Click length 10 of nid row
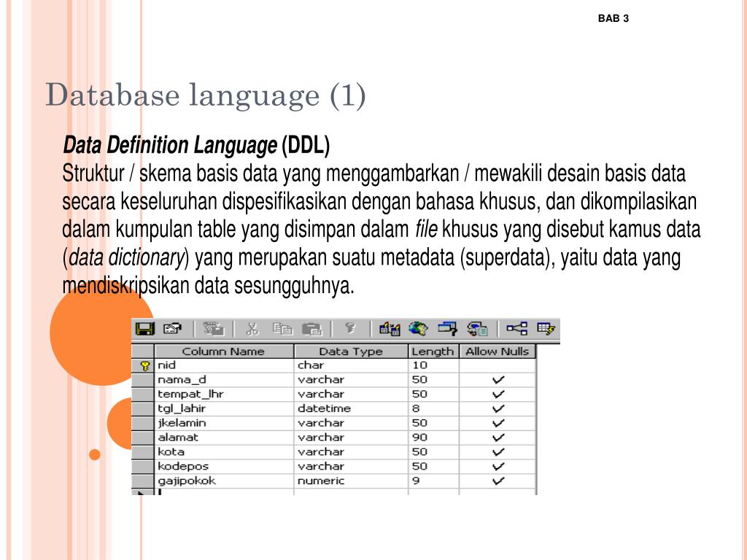 pyautogui.click(x=433, y=365)
